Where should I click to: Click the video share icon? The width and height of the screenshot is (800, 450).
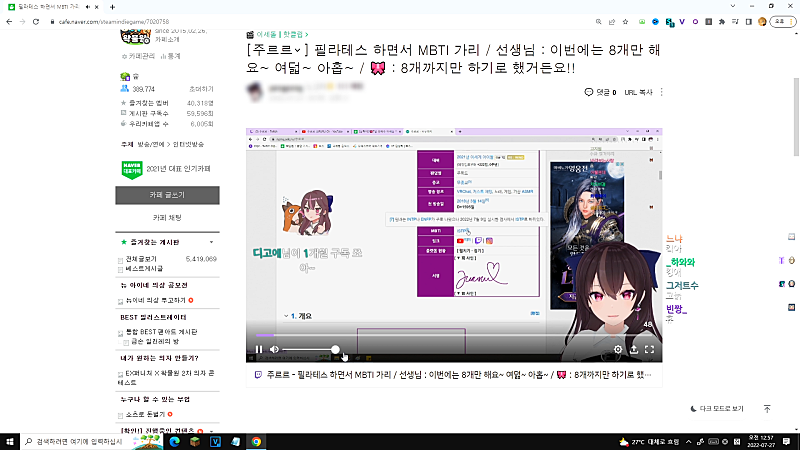click(x=633, y=349)
